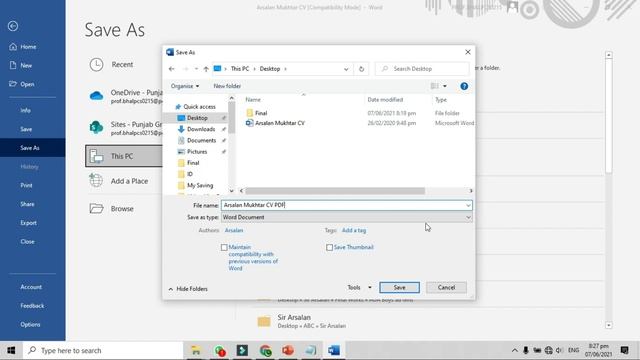
Task: Open the Save as type dropdown
Action: [x=347, y=218]
